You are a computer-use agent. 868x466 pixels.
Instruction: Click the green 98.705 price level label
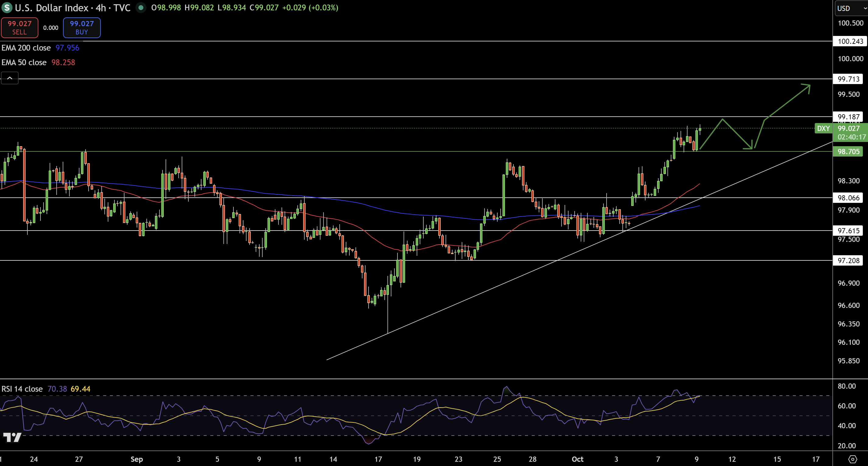point(849,151)
